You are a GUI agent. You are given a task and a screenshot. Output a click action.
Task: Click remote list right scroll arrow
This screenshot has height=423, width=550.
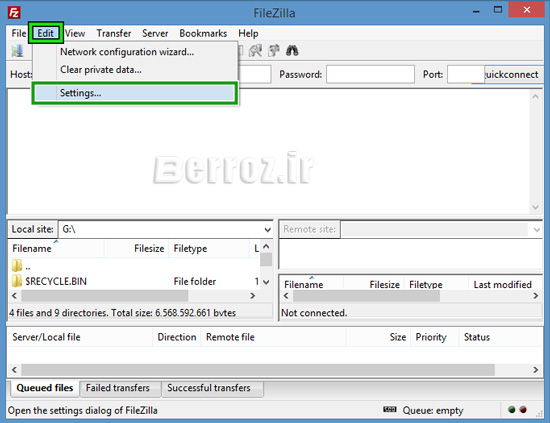[536, 296]
